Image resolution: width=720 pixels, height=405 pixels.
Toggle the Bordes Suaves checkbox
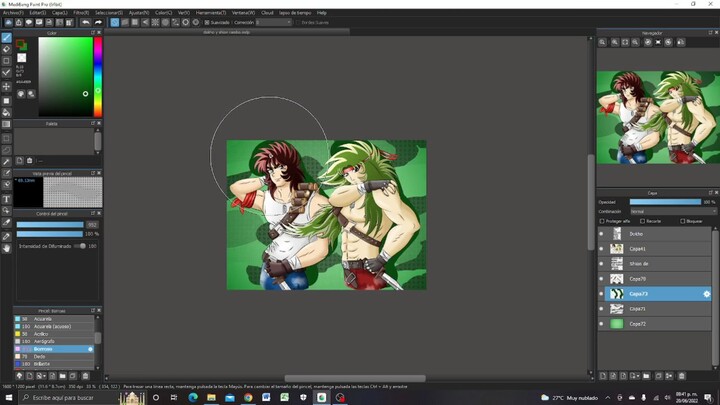pos(298,22)
